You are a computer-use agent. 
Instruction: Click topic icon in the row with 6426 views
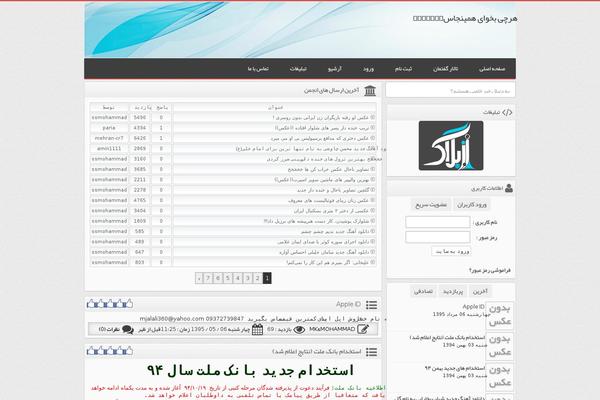pyautogui.click(x=373, y=138)
